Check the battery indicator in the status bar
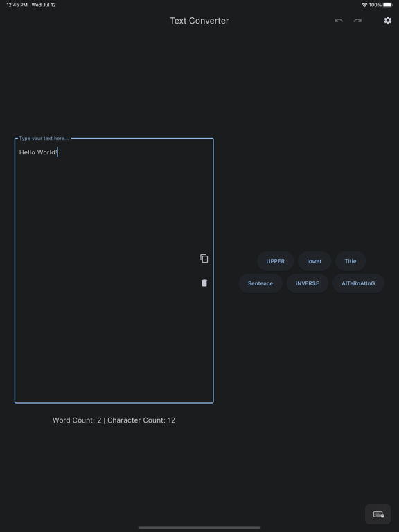Viewport: 399px width, 532px height. coord(387,5)
